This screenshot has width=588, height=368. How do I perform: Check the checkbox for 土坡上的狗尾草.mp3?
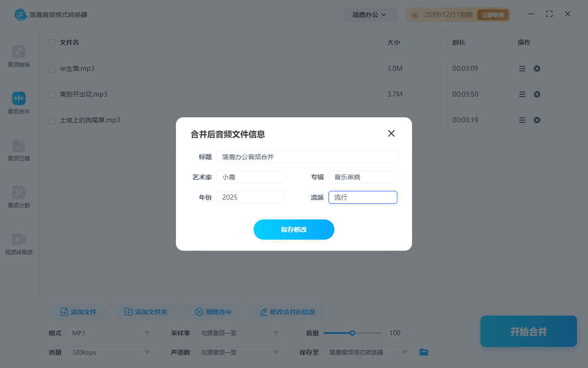point(52,120)
